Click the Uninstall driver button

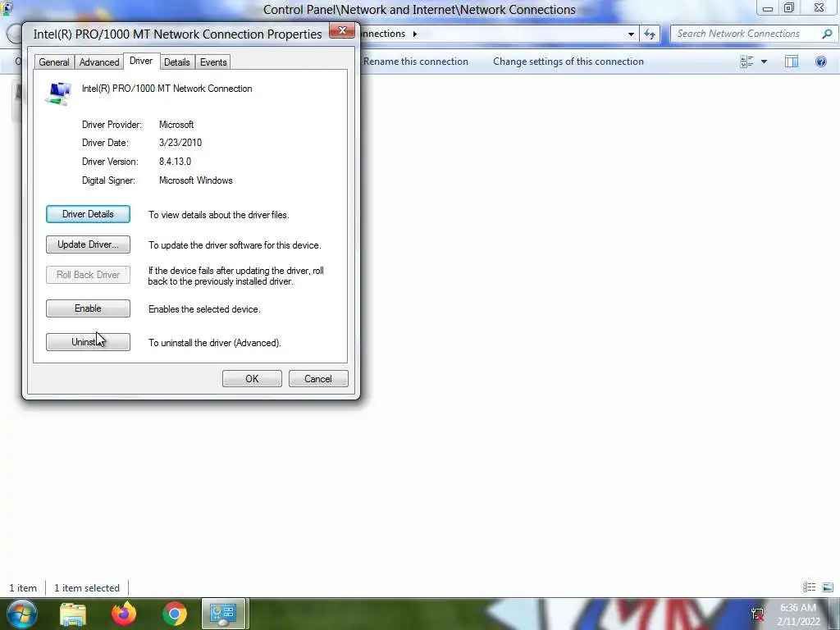pos(88,342)
